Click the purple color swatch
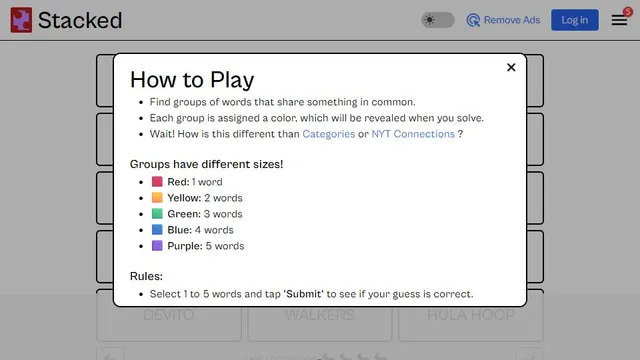Screen dimensions: 640x360 click(157, 246)
